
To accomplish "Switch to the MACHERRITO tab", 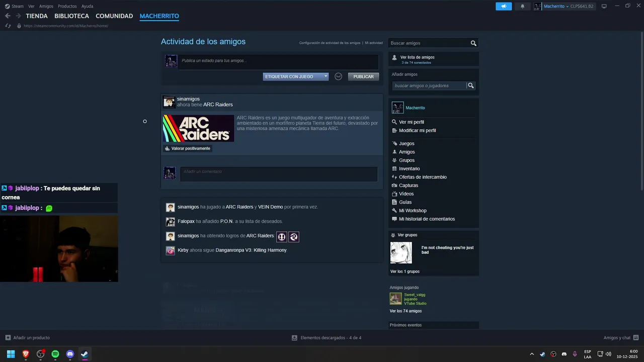I will 159,16.
